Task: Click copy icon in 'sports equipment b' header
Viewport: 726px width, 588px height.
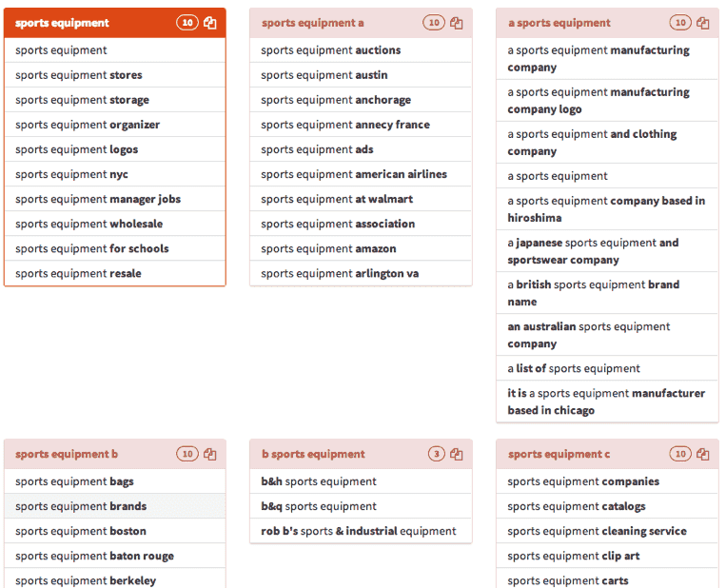Action: [209, 454]
